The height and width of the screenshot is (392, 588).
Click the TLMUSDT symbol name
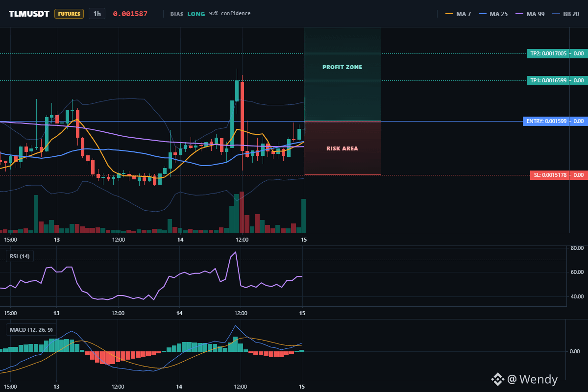pos(29,14)
